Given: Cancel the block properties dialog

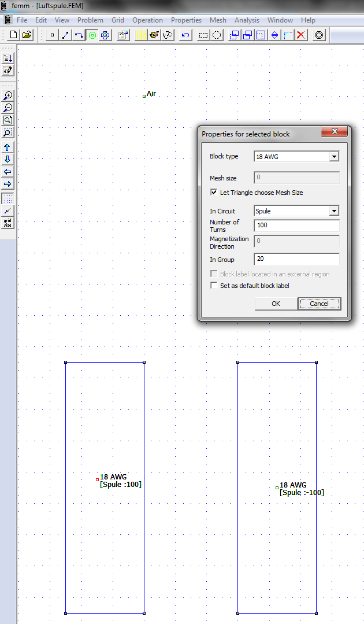Looking at the screenshot, I should [x=319, y=304].
